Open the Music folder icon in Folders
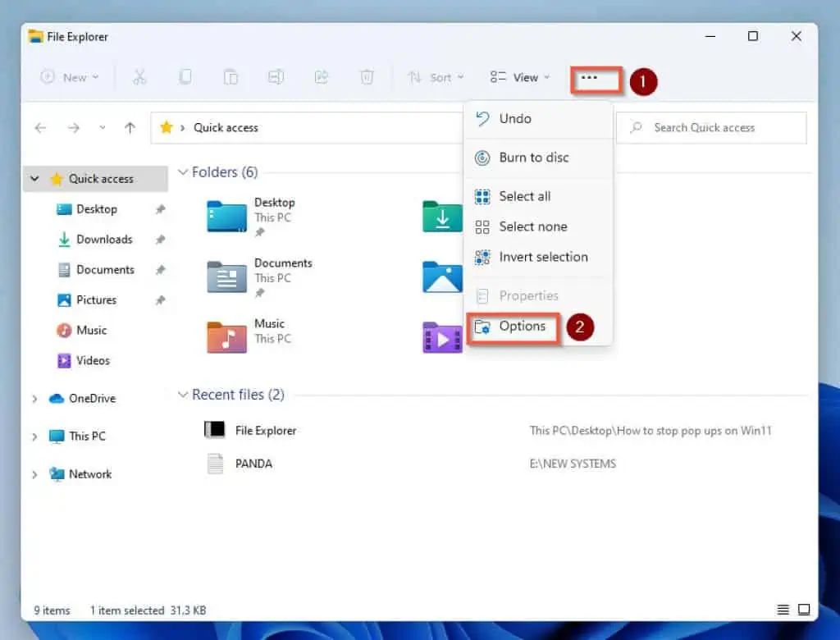This screenshot has height=640, width=840. tap(226, 336)
